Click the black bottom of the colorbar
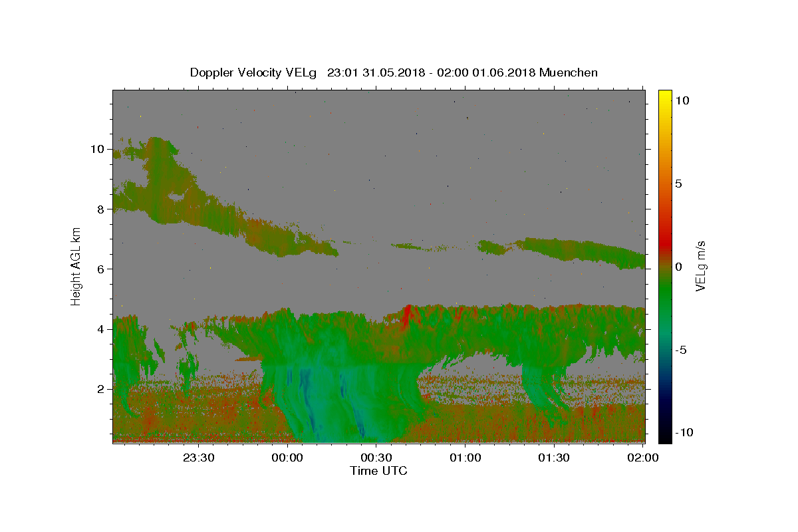Viewport: 798px width, 532px height. (665, 438)
